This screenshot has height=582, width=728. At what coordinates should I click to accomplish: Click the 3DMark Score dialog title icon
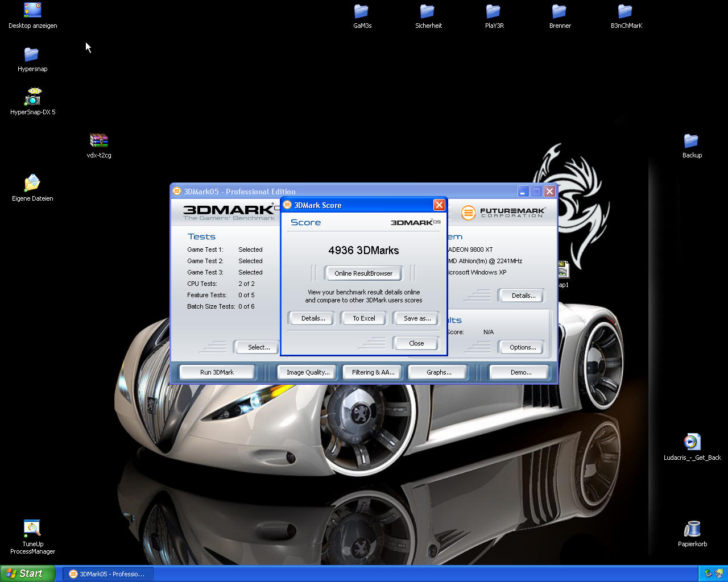287,205
